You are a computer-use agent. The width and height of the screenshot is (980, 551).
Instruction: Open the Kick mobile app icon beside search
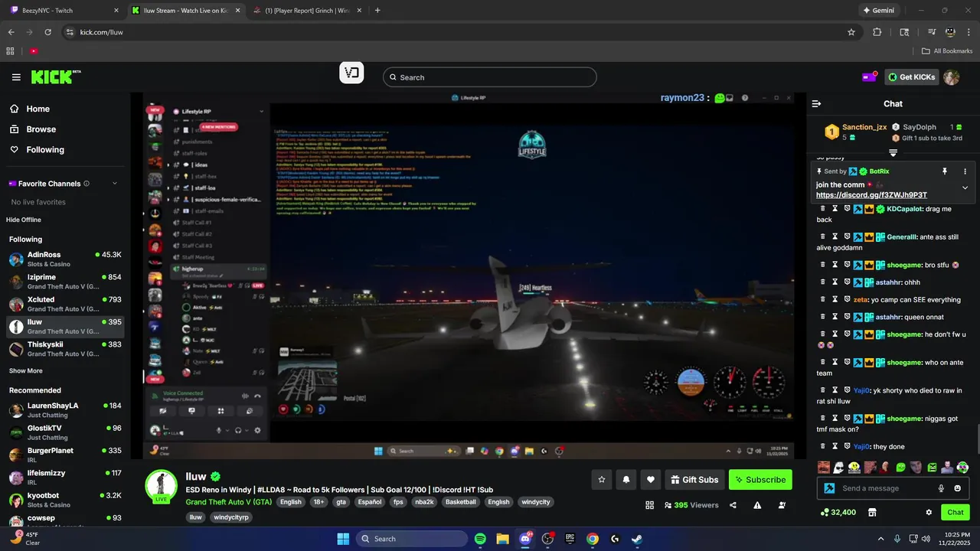point(351,73)
